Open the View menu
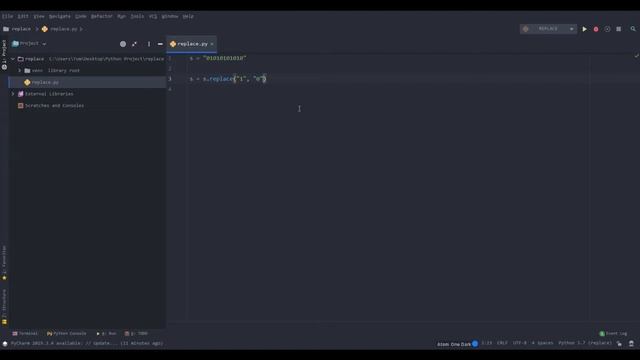Image resolution: width=640 pixels, height=360 pixels. (39, 16)
